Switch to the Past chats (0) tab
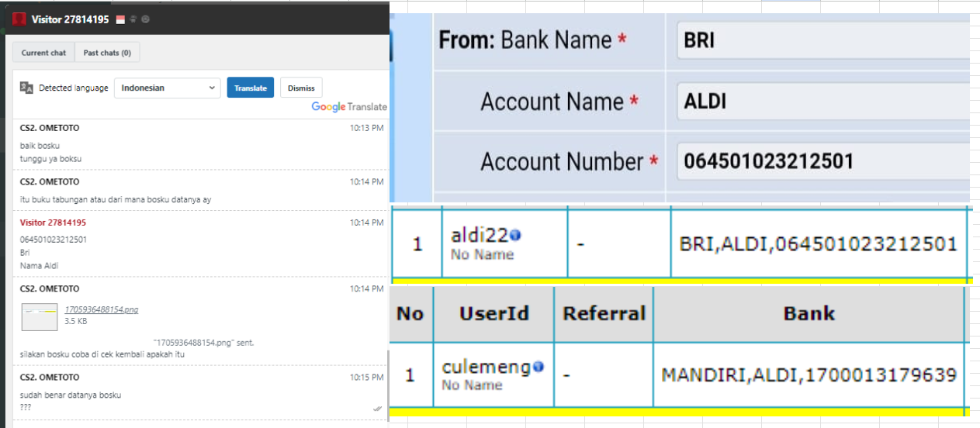 point(107,53)
